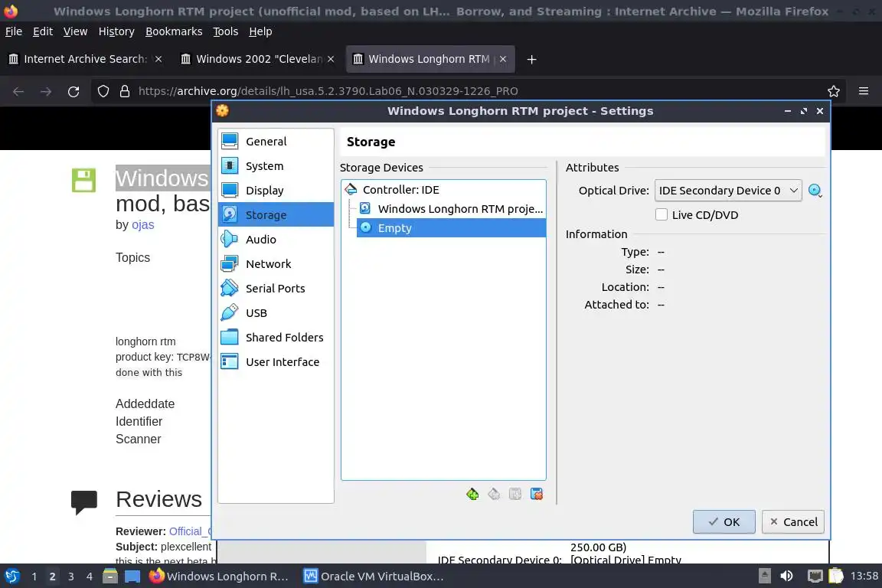Click the reviewer Official link
This screenshot has height=588, width=882.
(x=190, y=531)
